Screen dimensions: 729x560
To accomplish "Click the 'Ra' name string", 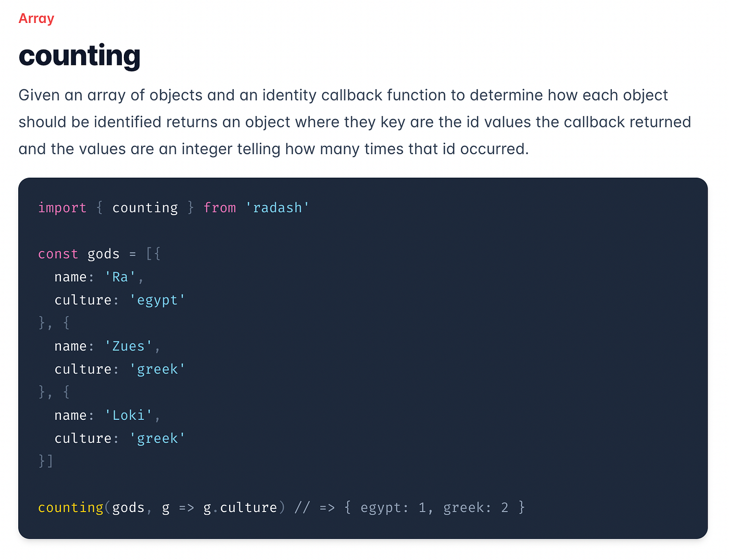I will coord(120,277).
